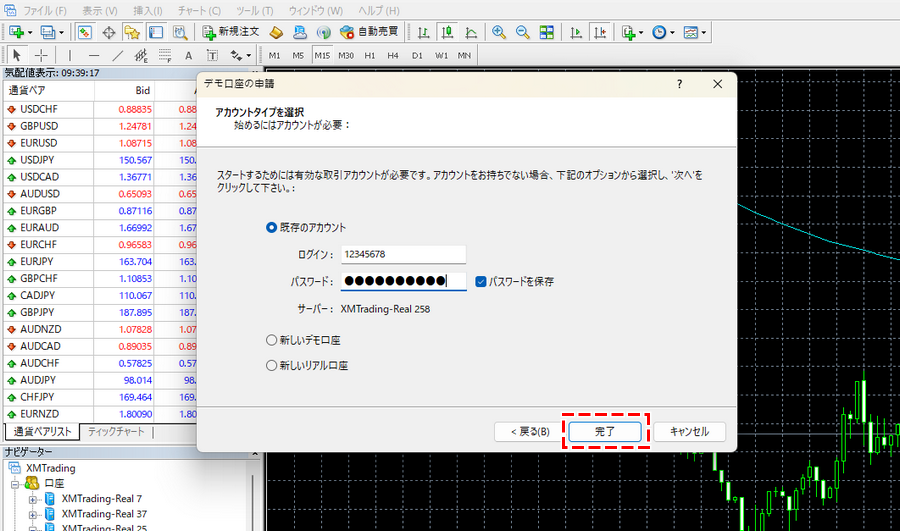
Task: Select the text A tool
Action: coord(188,55)
